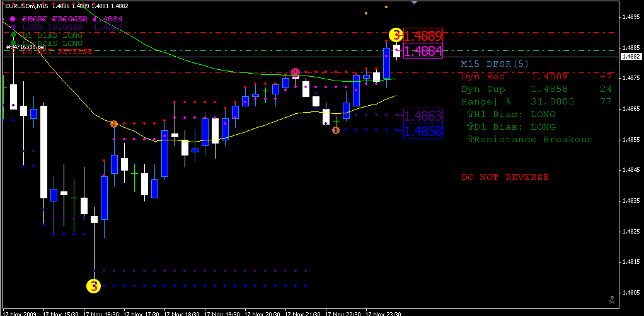
Task: Click the 1.4835 price axis label
Action: (x=631, y=201)
